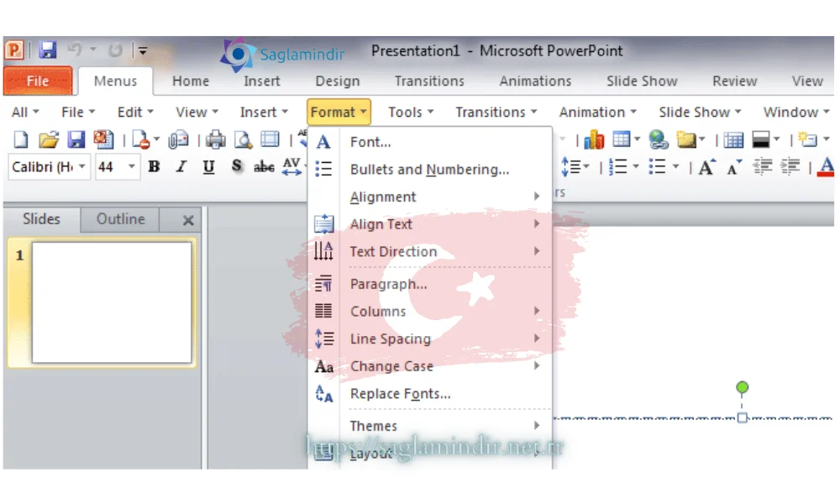Click the Insert Chart bar graph icon
The width and height of the screenshot is (840, 504).
594,140
